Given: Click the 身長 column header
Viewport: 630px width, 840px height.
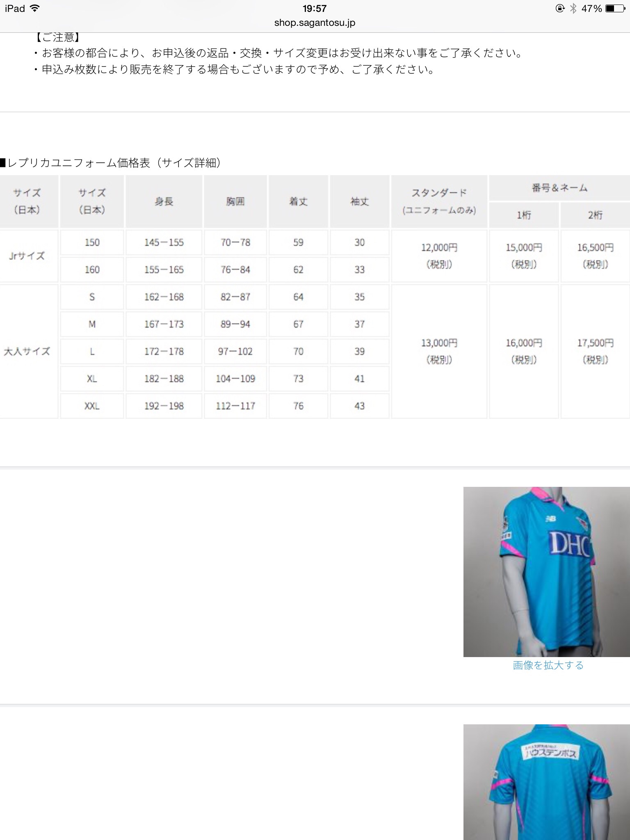Looking at the screenshot, I should coord(164,201).
